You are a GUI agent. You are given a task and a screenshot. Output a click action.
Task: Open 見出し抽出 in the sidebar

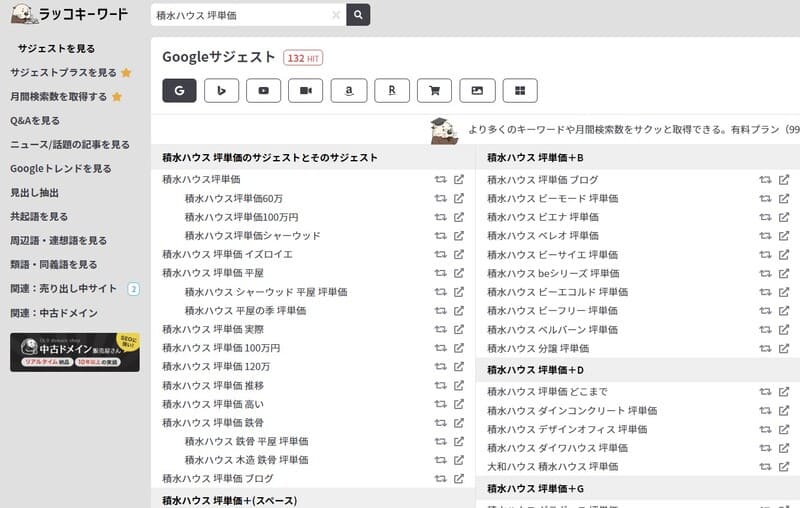[x=34, y=192]
